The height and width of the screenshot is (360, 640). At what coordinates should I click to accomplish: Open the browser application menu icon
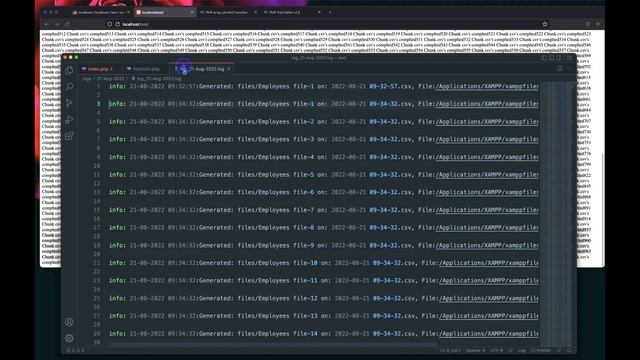pos(598,24)
